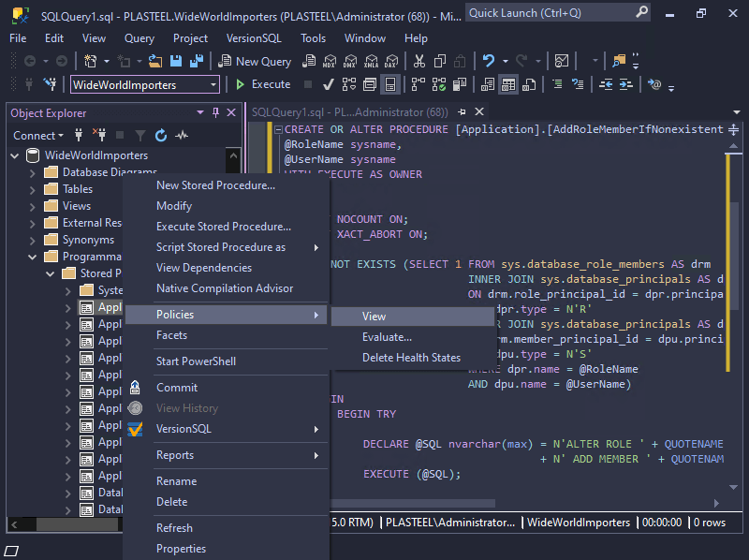The height and width of the screenshot is (560, 749).
Task: Click Comment out selected lines icon
Action: [557, 84]
